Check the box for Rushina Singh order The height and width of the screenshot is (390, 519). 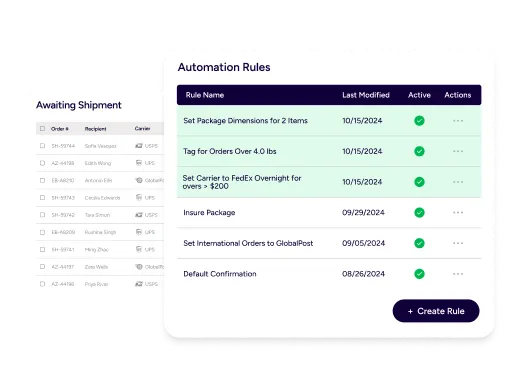point(42,232)
